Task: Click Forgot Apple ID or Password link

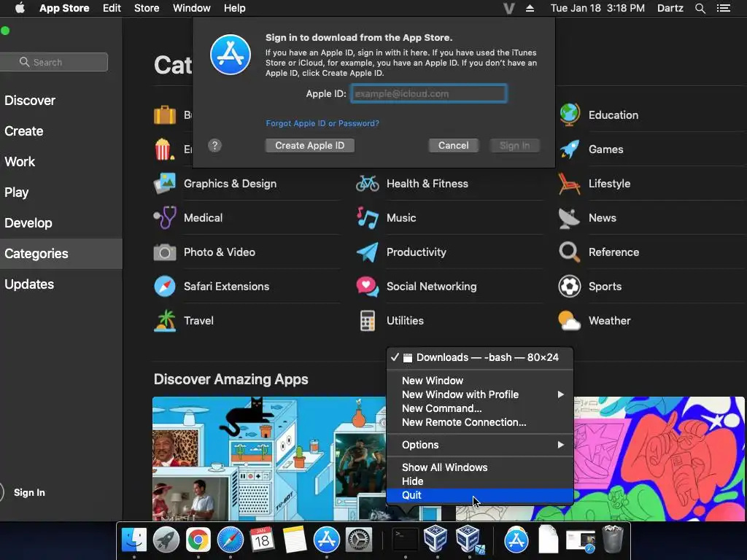Action: tap(322, 123)
